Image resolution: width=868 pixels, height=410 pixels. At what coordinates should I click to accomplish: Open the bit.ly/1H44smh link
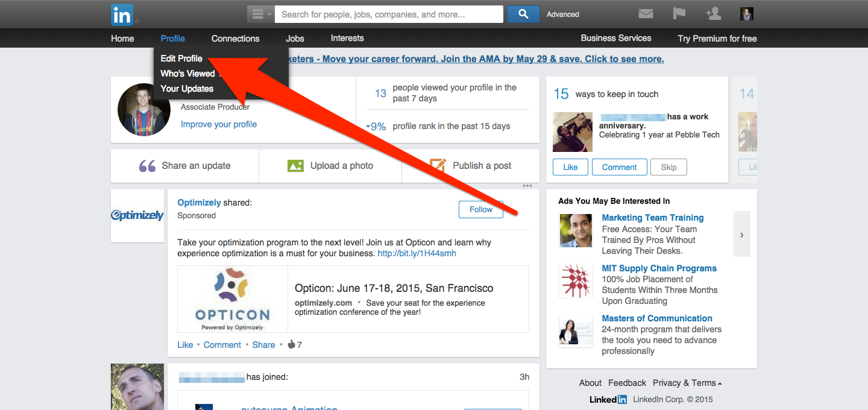pyautogui.click(x=417, y=253)
